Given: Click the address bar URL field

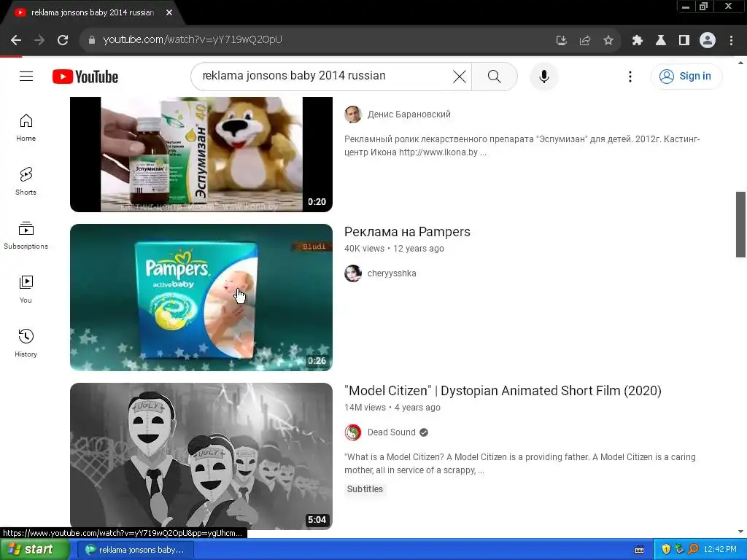Looking at the screenshot, I should [314, 39].
